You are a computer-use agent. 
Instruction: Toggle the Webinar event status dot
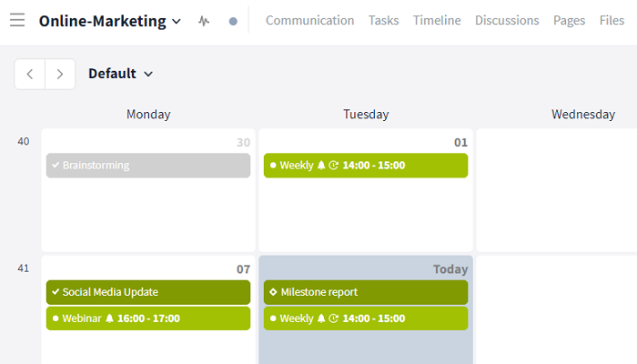click(x=56, y=318)
